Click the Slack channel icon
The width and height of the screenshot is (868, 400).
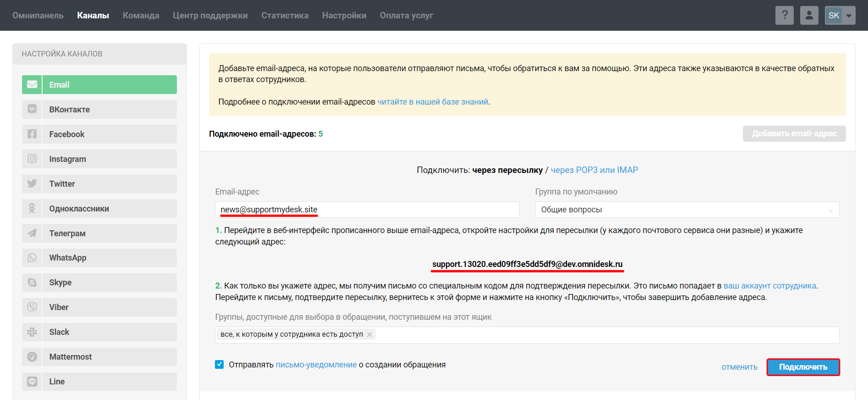pyautogui.click(x=32, y=332)
